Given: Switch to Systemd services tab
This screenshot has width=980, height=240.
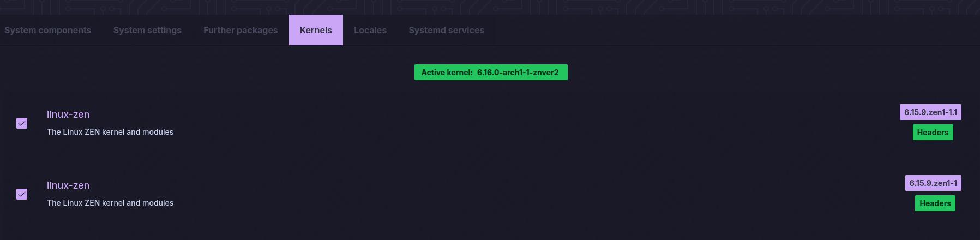Looking at the screenshot, I should pyautogui.click(x=446, y=31).
